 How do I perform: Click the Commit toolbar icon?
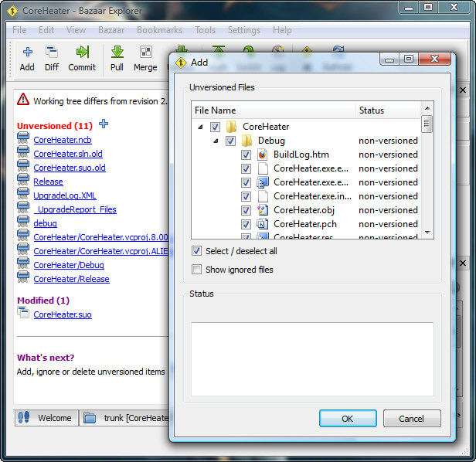click(82, 53)
